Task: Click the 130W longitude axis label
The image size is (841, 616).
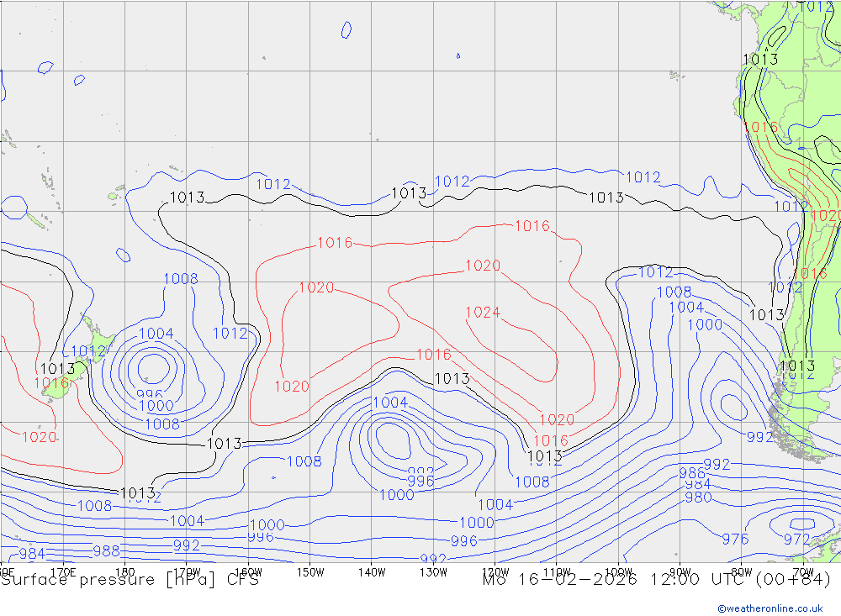Action: (x=433, y=571)
